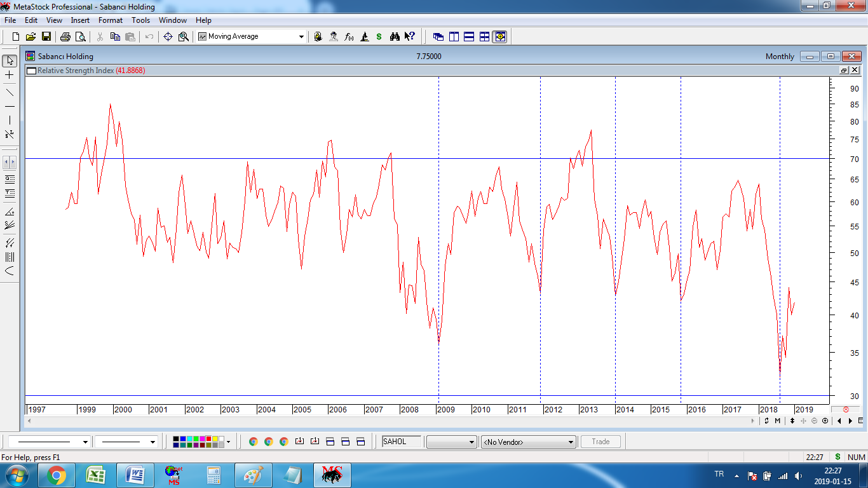Open the Tools menu

(x=141, y=20)
